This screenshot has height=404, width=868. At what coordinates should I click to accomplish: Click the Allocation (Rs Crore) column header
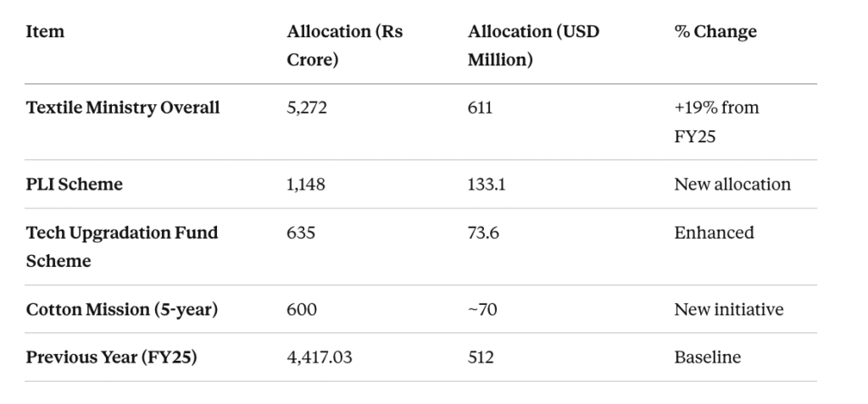tap(344, 47)
